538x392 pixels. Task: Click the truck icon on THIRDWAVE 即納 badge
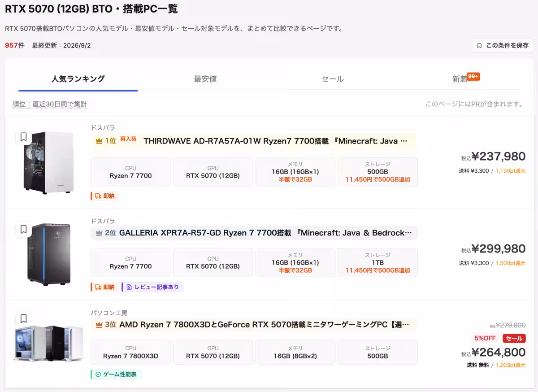pos(98,196)
